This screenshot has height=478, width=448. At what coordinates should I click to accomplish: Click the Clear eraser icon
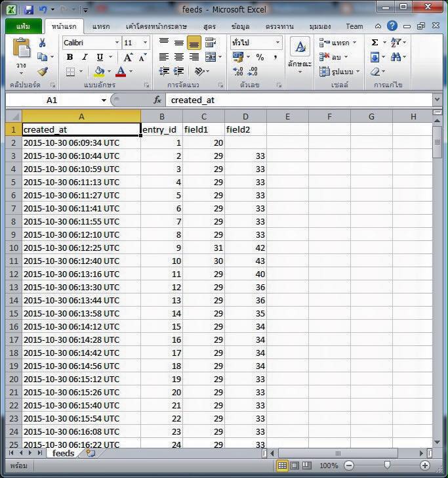pyautogui.click(x=375, y=72)
